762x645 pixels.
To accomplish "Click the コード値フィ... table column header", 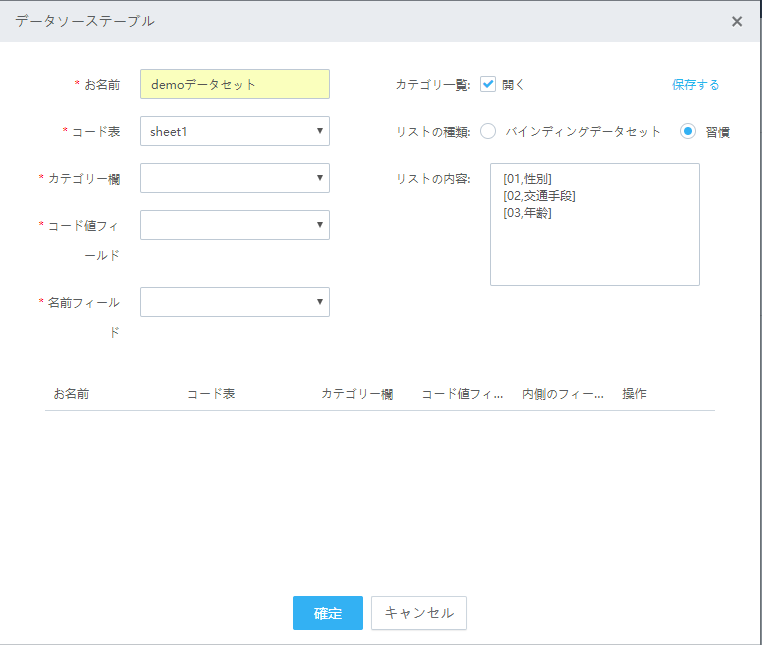I will click(x=462, y=394).
